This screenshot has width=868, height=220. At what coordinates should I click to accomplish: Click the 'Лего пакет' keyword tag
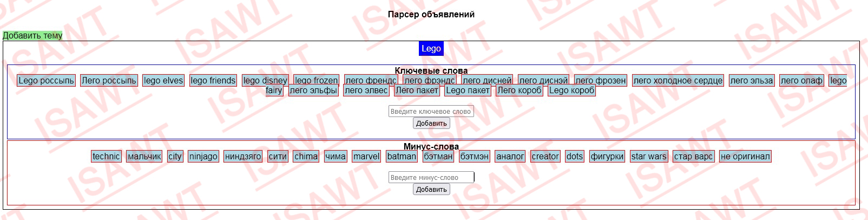(417, 90)
